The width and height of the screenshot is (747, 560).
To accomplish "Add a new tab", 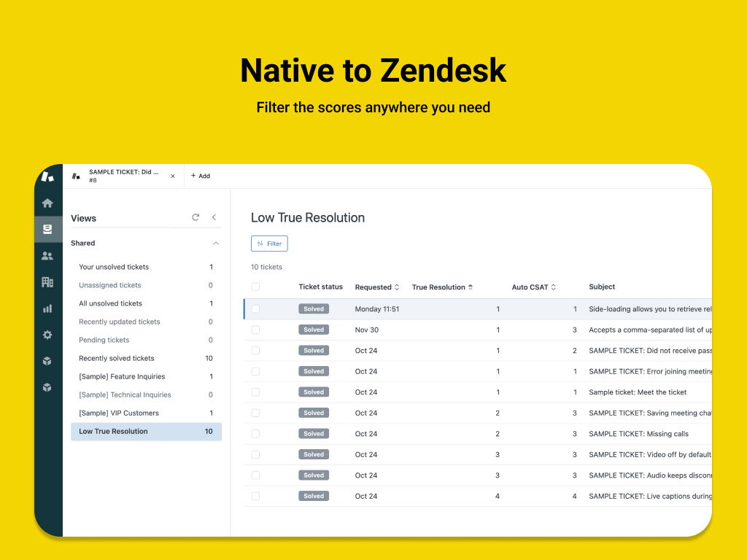I will click(x=201, y=176).
